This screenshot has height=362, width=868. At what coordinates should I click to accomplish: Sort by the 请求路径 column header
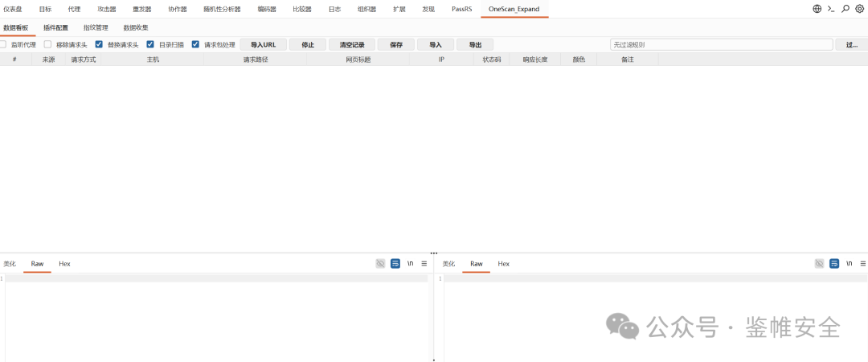click(256, 60)
